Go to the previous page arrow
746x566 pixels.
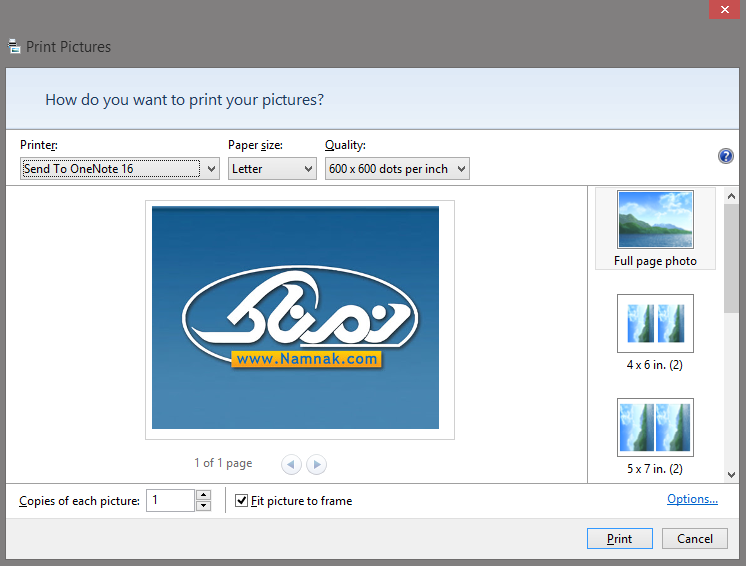pos(291,464)
